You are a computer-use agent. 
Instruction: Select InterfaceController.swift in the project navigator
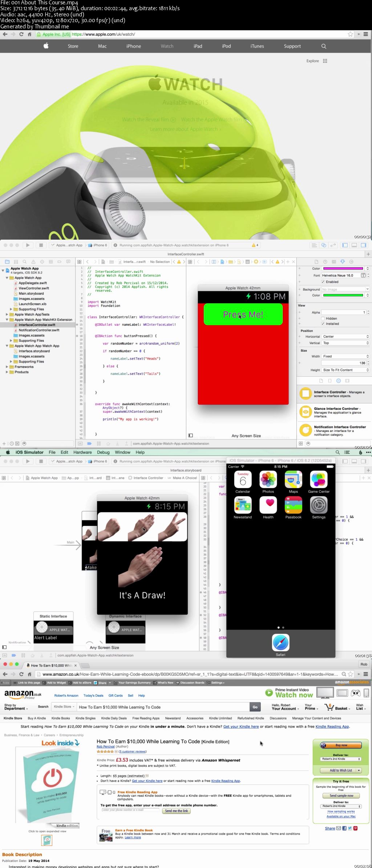pos(37,325)
